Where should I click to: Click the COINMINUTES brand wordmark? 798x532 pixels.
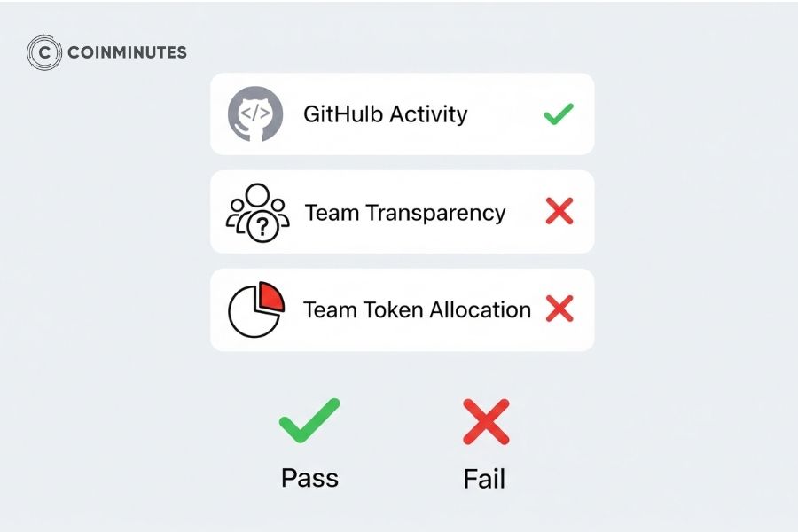127,52
